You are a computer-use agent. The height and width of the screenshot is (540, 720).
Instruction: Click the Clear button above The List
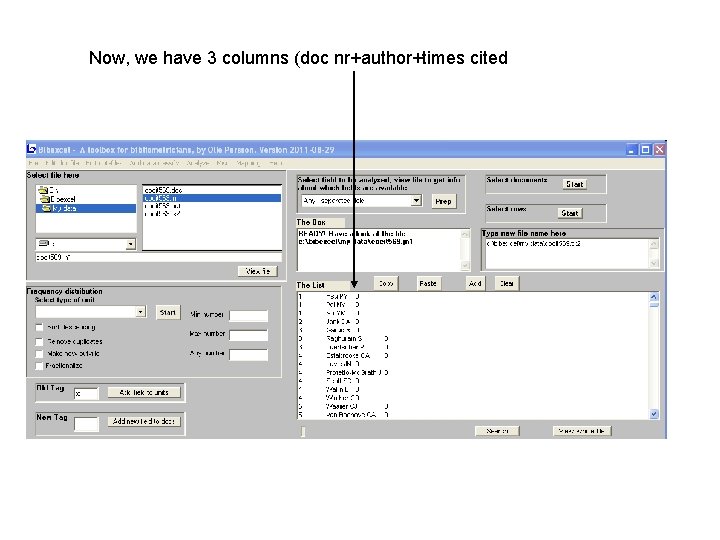pos(507,283)
